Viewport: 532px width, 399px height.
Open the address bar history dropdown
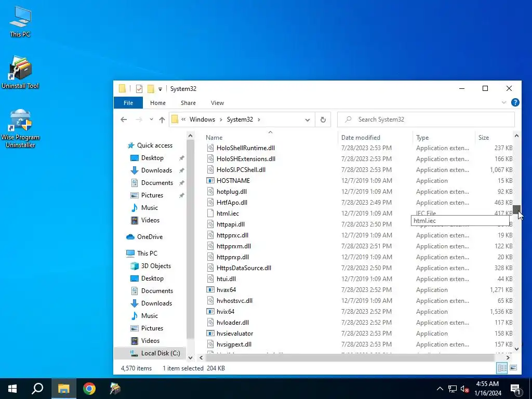[x=308, y=120]
